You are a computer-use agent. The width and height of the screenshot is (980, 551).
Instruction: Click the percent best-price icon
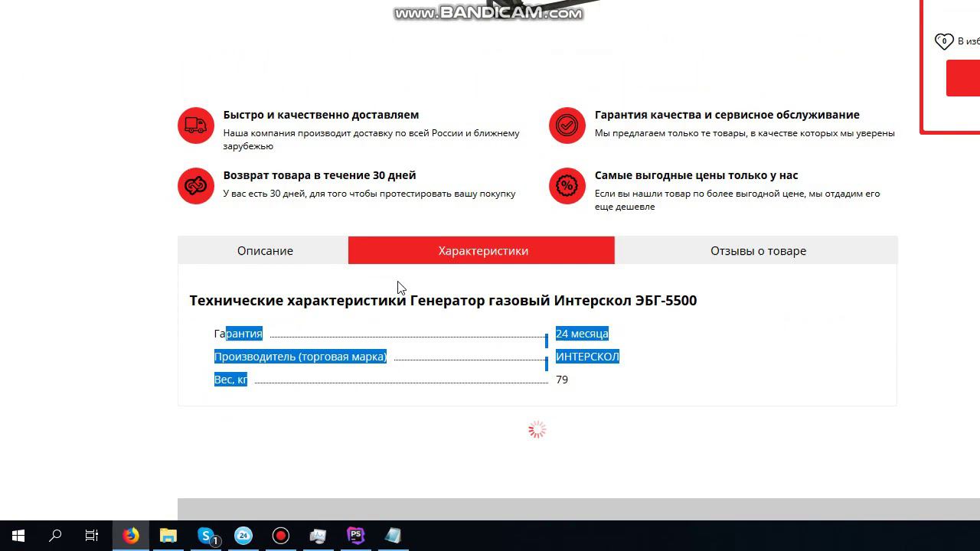tap(567, 186)
